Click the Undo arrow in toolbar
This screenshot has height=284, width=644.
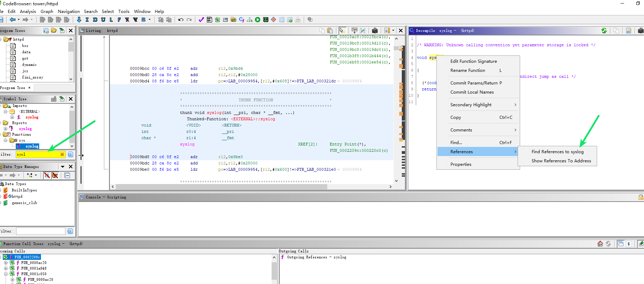point(181,20)
